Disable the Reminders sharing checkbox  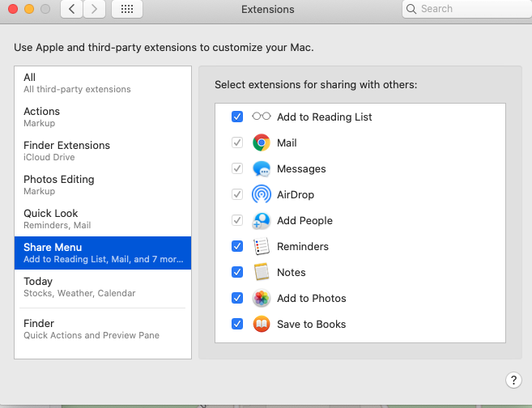(237, 246)
